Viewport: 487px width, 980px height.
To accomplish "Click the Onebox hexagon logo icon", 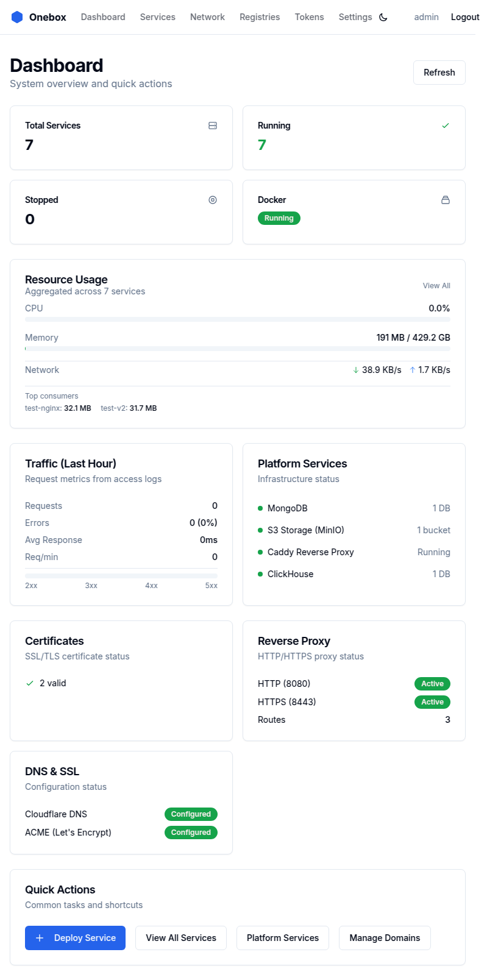I will [x=17, y=17].
